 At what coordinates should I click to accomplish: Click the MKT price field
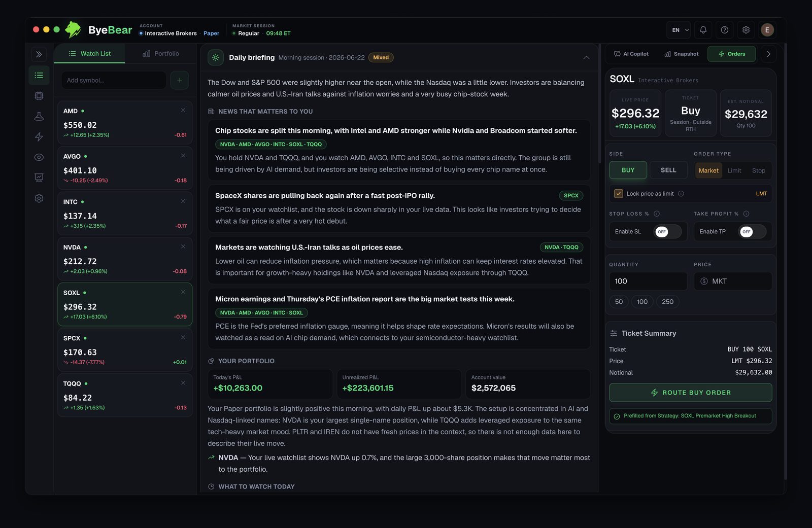coord(733,281)
